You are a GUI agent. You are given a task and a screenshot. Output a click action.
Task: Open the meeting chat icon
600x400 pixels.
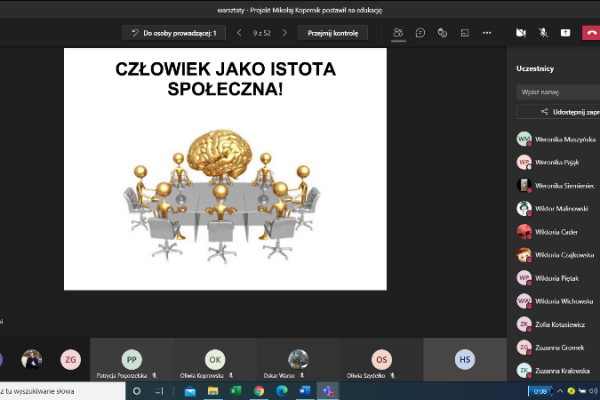(420, 32)
